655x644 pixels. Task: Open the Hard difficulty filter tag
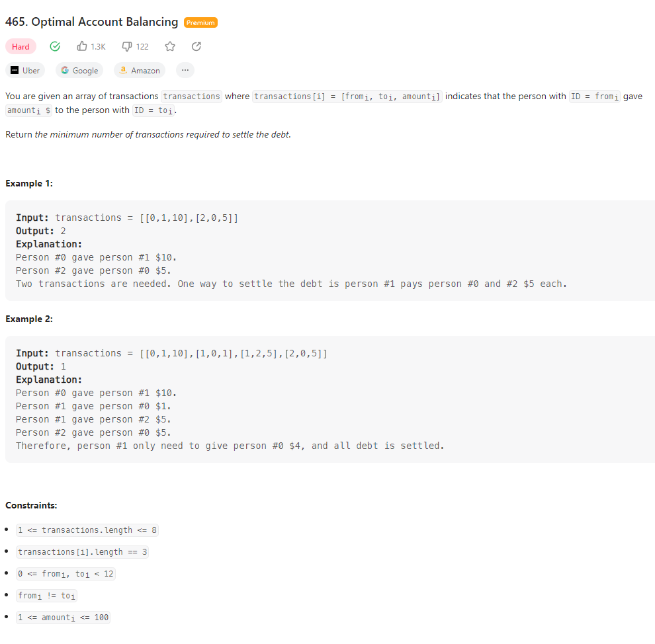pyautogui.click(x=21, y=46)
